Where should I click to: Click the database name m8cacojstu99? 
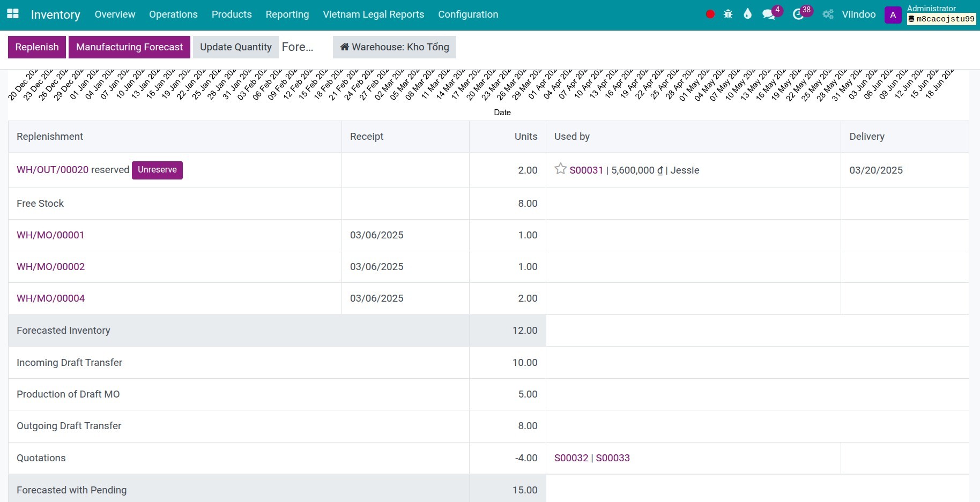941,19
